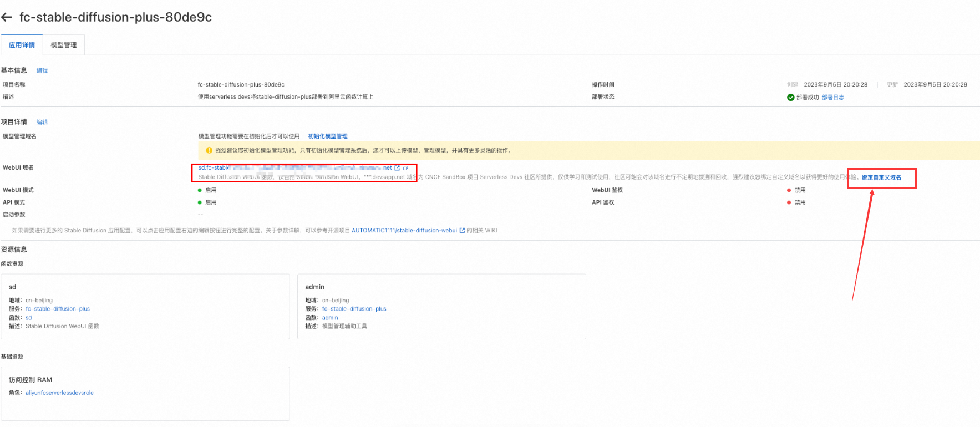The height and width of the screenshot is (427, 980).
Task: Click the 禁用 status of WebUI 鉴权
Action: (x=800, y=190)
